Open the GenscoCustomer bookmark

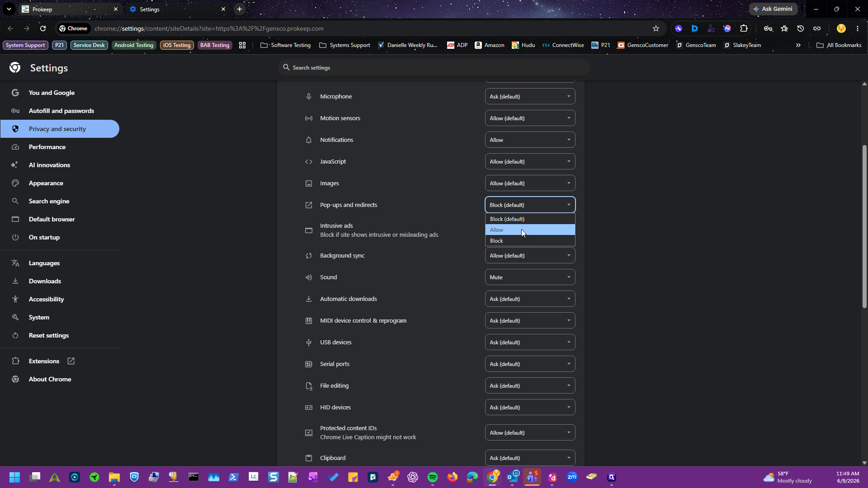pos(643,45)
